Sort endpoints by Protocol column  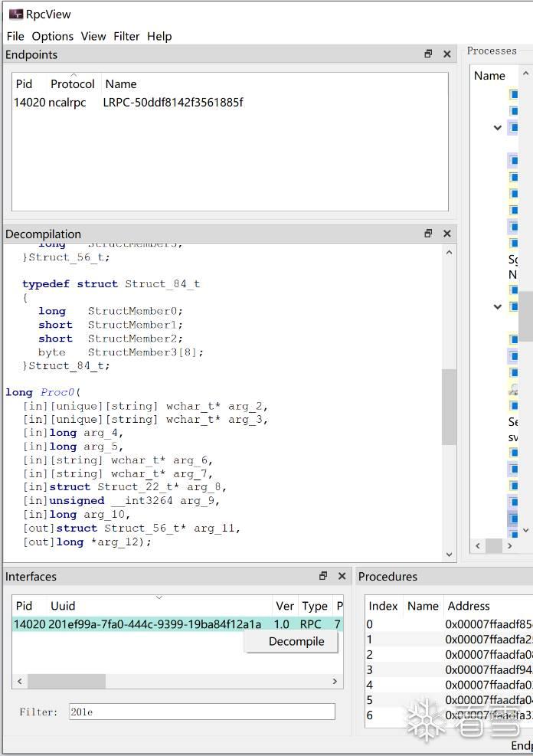tap(74, 84)
